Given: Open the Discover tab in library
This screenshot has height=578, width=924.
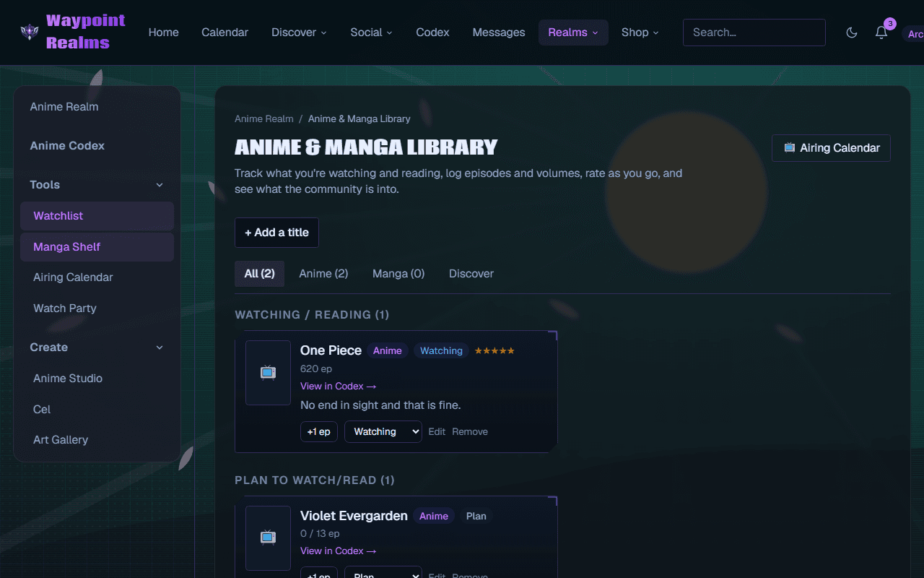Looking at the screenshot, I should click(x=471, y=274).
